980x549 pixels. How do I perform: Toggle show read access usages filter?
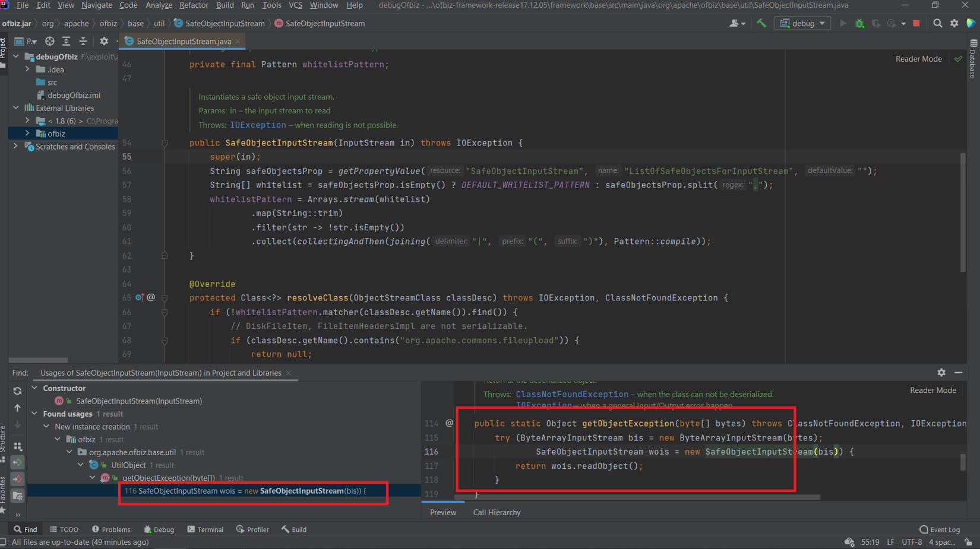tap(17, 462)
